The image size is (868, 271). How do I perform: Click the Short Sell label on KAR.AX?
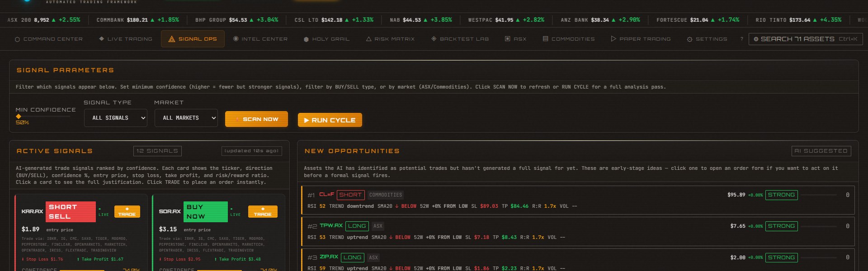click(x=71, y=212)
